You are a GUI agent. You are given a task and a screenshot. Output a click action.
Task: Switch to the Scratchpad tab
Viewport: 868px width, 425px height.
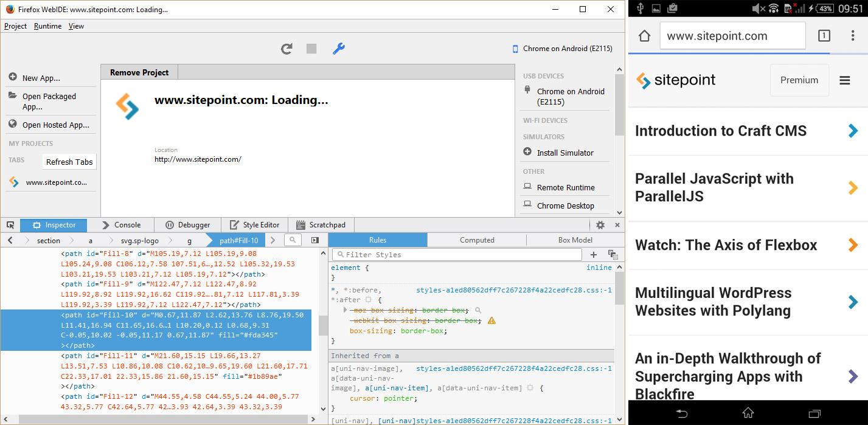point(321,225)
